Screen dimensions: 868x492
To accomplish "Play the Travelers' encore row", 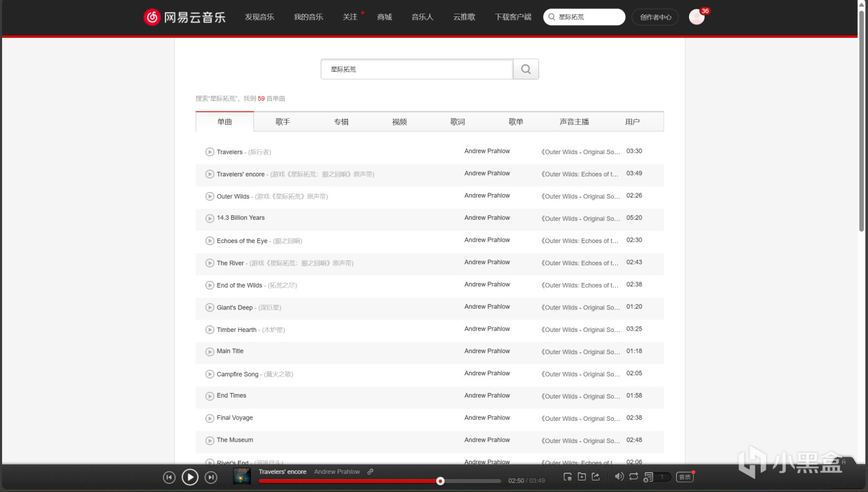I will (x=210, y=174).
